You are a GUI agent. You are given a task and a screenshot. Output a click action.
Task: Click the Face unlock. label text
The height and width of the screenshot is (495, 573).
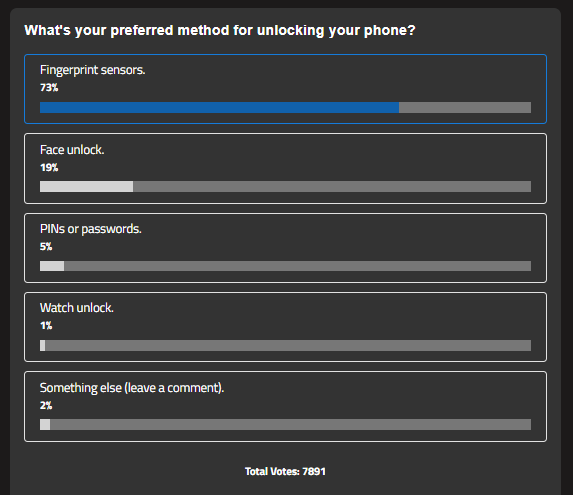(x=72, y=150)
